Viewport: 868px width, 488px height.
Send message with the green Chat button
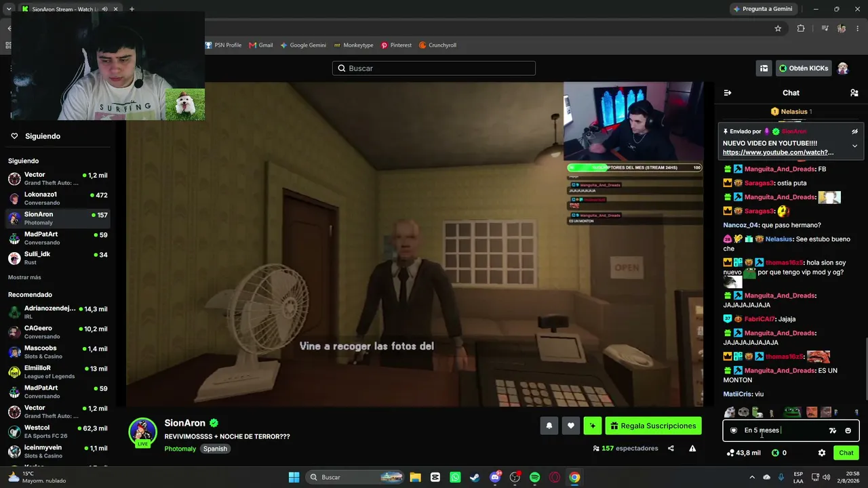click(846, 453)
